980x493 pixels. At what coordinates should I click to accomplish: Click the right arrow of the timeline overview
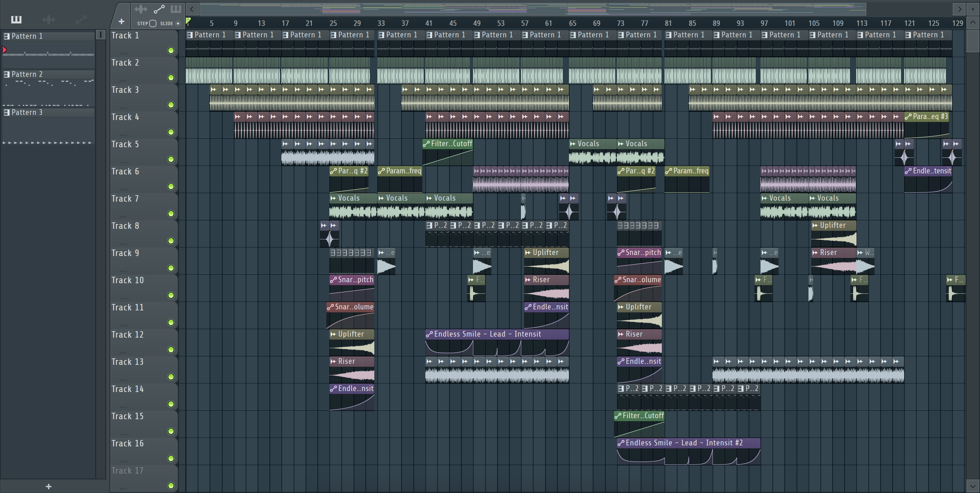960,9
